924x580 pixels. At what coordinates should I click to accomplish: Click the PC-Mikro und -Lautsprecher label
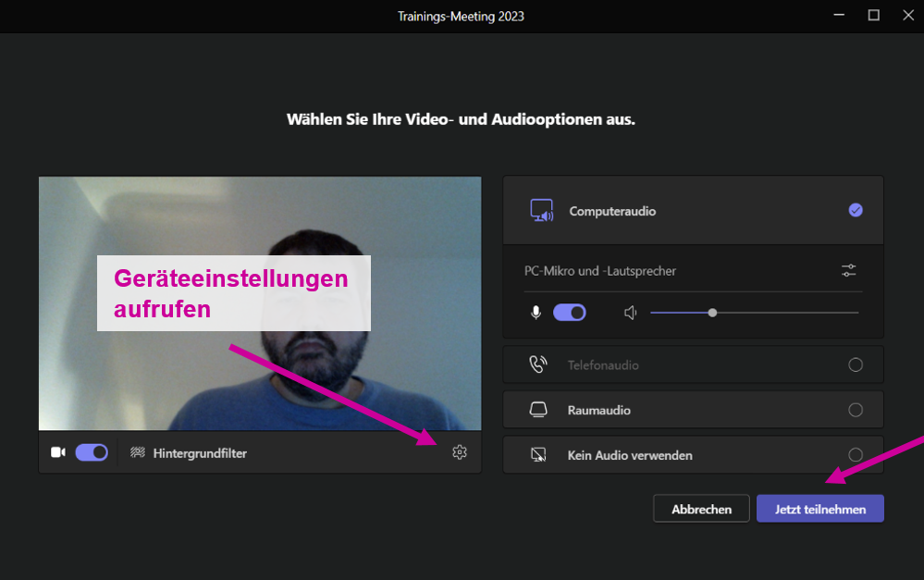600,271
